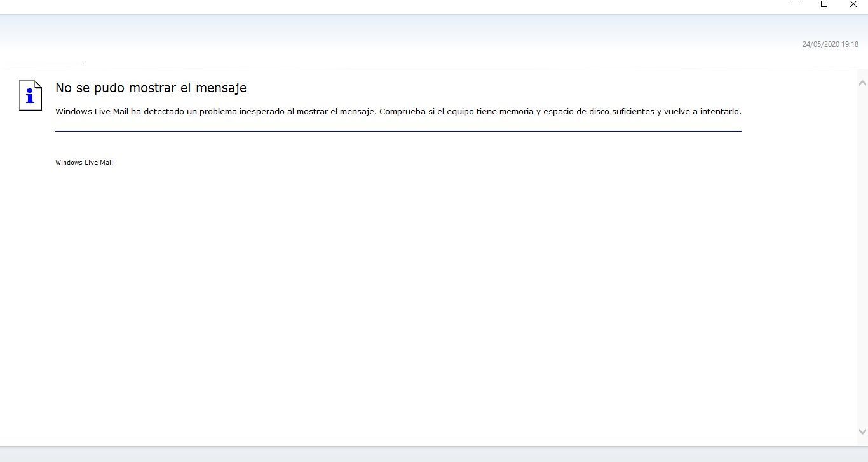Close the message window

click(x=853, y=4)
